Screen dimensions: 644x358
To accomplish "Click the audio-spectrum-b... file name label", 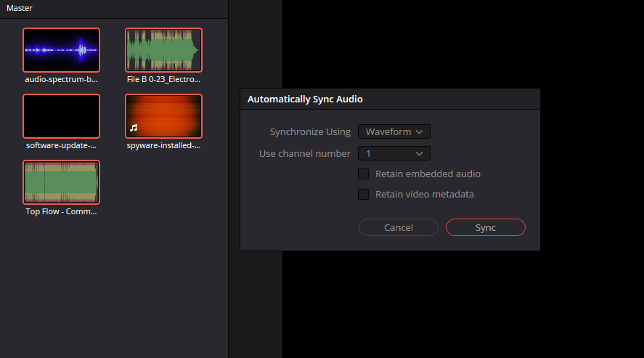I will [61, 79].
